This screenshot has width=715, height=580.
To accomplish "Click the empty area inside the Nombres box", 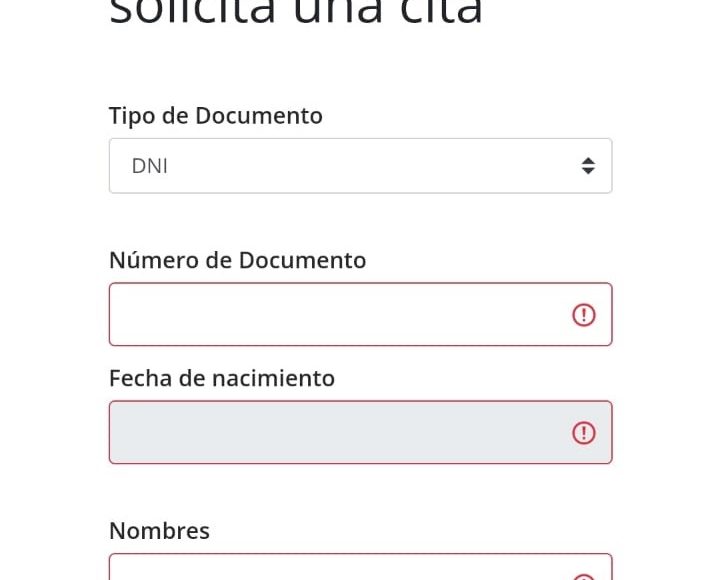I will pos(337,568).
